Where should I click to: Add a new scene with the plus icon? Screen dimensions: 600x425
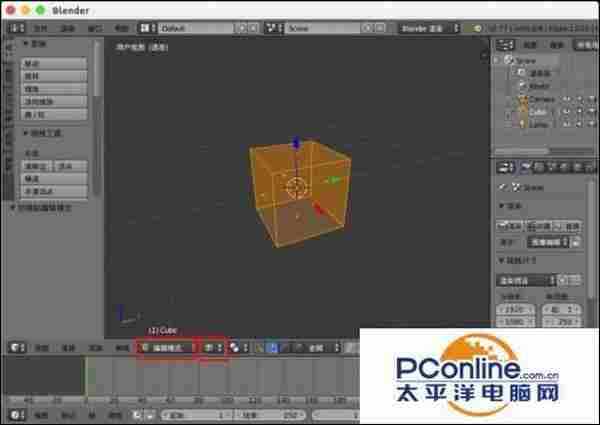tap(367, 28)
